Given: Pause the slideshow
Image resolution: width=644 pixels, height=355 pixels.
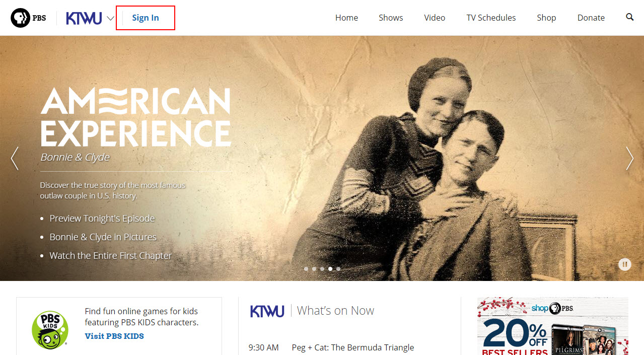Looking at the screenshot, I should tap(625, 264).
